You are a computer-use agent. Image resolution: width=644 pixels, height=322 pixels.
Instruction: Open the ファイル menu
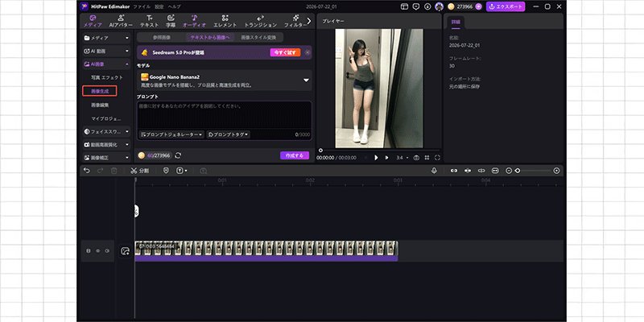142,6
